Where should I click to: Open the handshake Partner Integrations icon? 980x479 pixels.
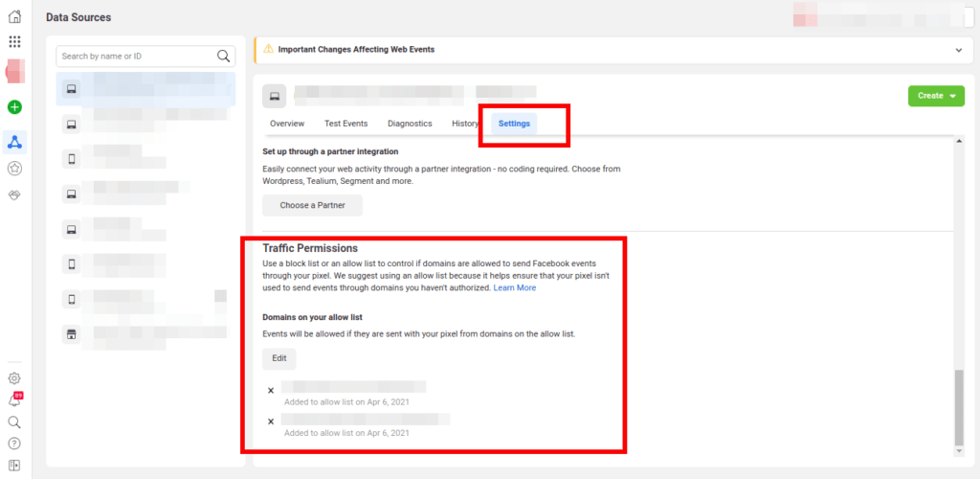pos(14,195)
